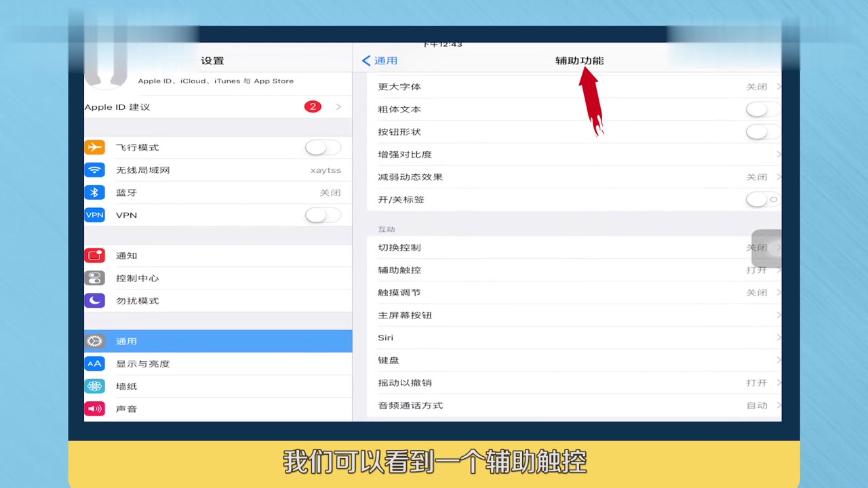Open chevron on 增强对比度 row
Viewport: 868px width, 488px height.
coord(778,155)
